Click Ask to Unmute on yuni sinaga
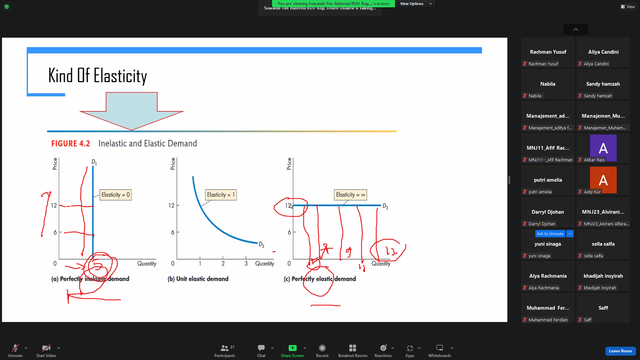 click(550, 234)
